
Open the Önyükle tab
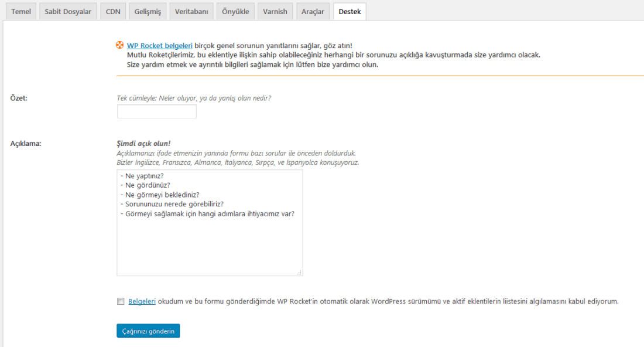point(235,12)
